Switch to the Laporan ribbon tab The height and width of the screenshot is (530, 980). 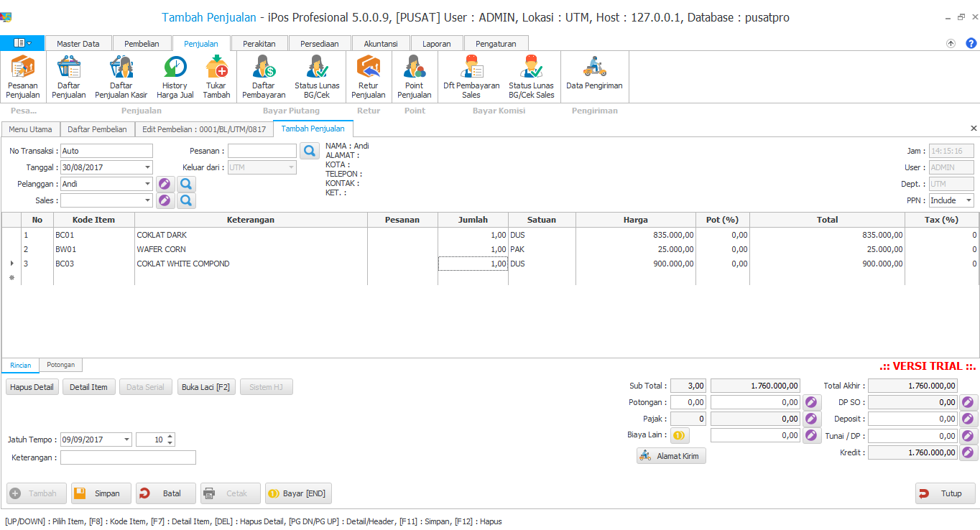(436, 44)
